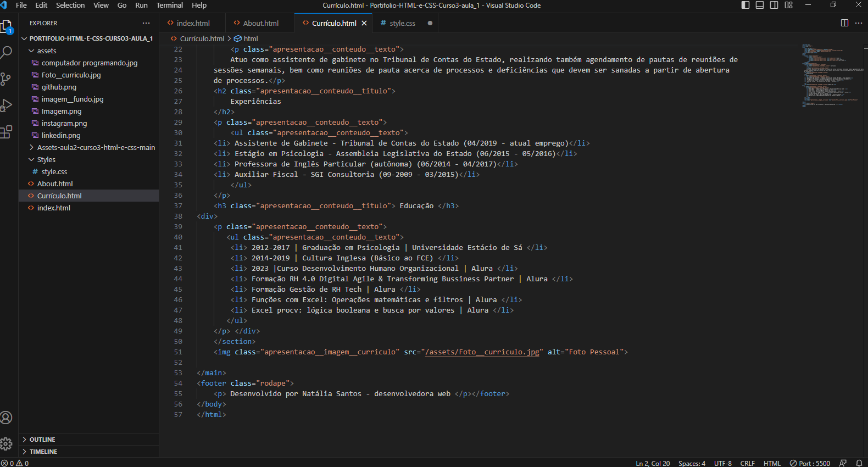Click html breadcrumb segment

tap(246, 38)
